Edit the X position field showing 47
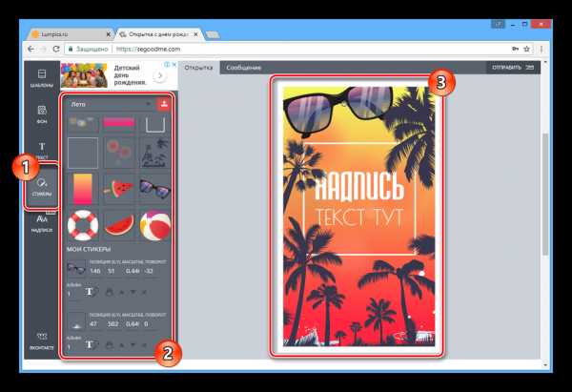 pyautogui.click(x=93, y=323)
